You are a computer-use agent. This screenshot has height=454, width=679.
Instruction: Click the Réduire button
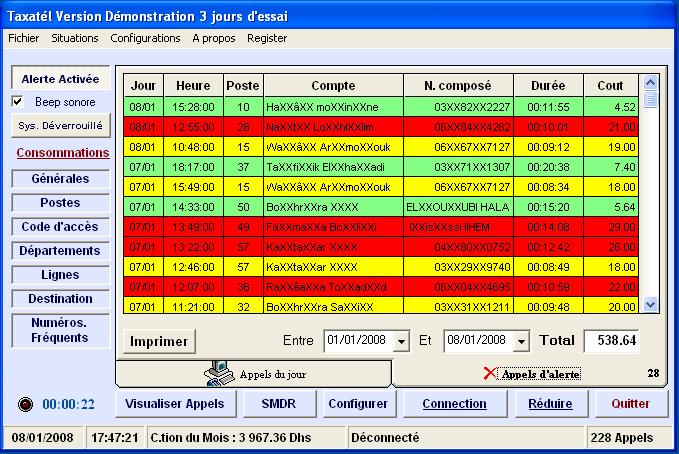click(550, 404)
